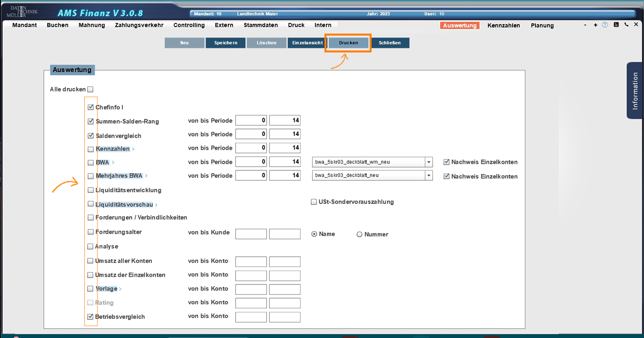Open the Mehrjahres BWA template dropdown
This screenshot has width=644, height=338.
tap(429, 176)
